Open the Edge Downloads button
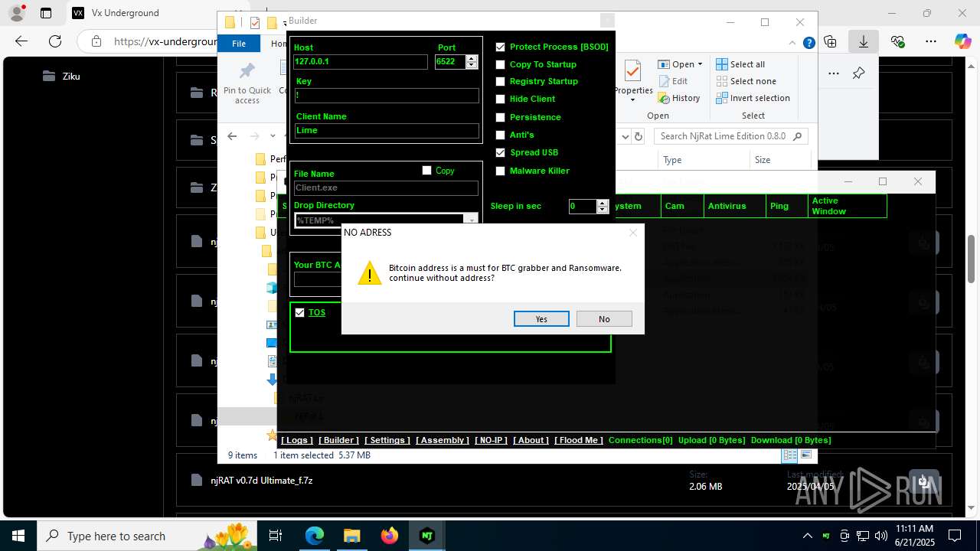This screenshot has height=551, width=980. pos(864,41)
